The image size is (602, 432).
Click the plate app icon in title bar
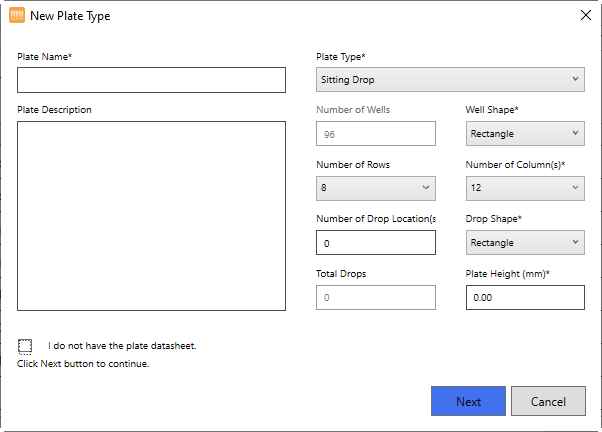pos(16,15)
